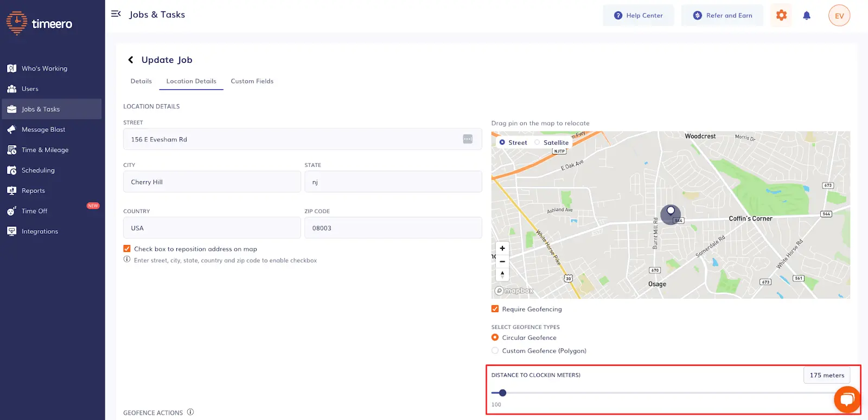Open the live chat bubble
The height and width of the screenshot is (420, 868).
(847, 400)
